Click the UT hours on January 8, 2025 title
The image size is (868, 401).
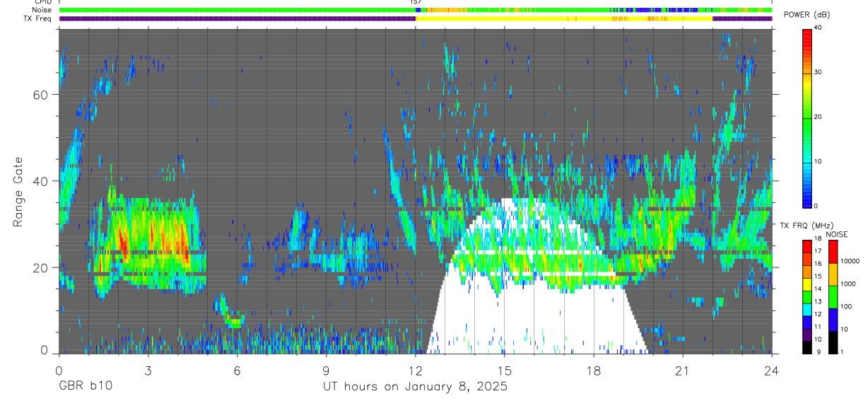pos(415,387)
